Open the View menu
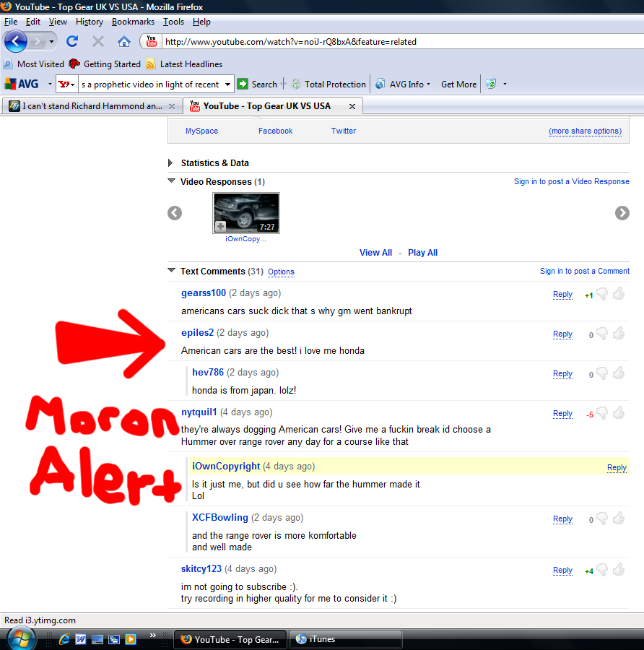This screenshot has height=650, width=644. (58, 22)
